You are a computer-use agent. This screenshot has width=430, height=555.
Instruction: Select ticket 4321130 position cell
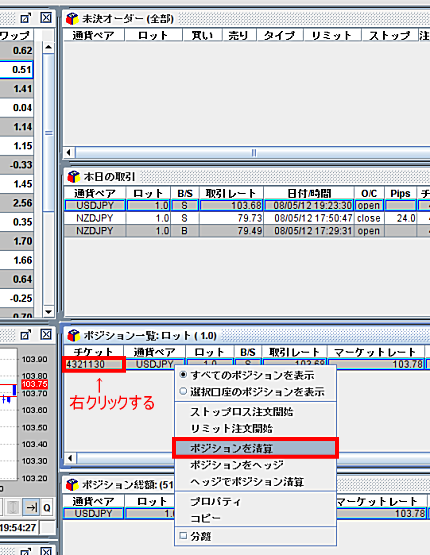pyautogui.click(x=94, y=364)
